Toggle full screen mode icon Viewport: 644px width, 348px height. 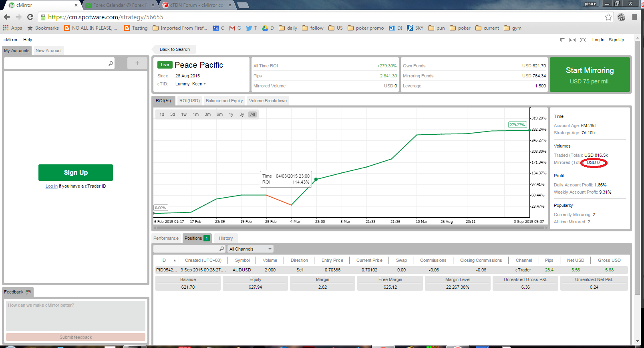[x=583, y=40]
